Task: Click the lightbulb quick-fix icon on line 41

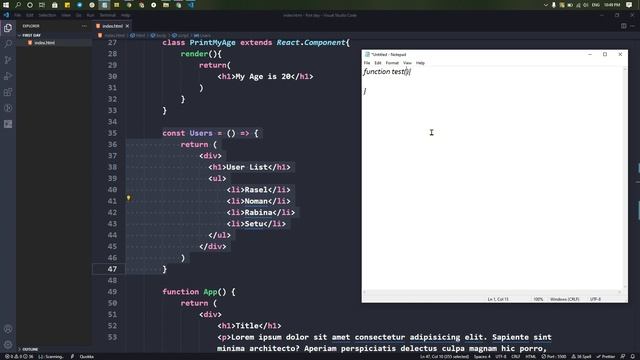Action: click(x=129, y=198)
